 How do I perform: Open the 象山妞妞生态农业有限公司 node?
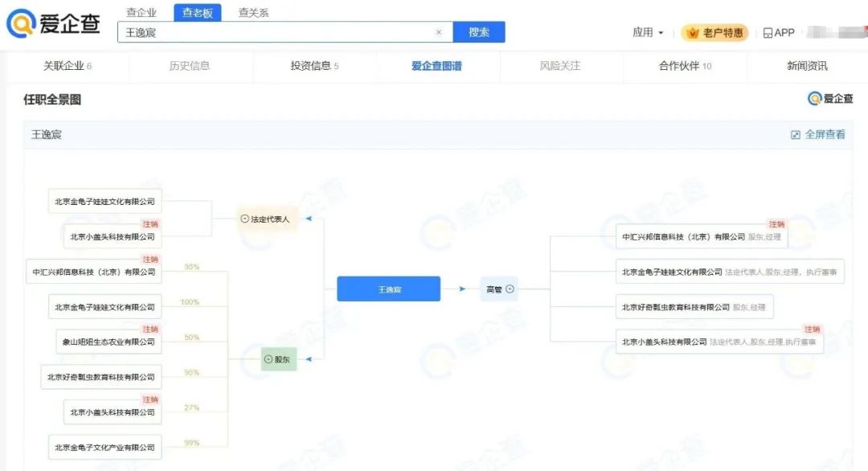108,342
